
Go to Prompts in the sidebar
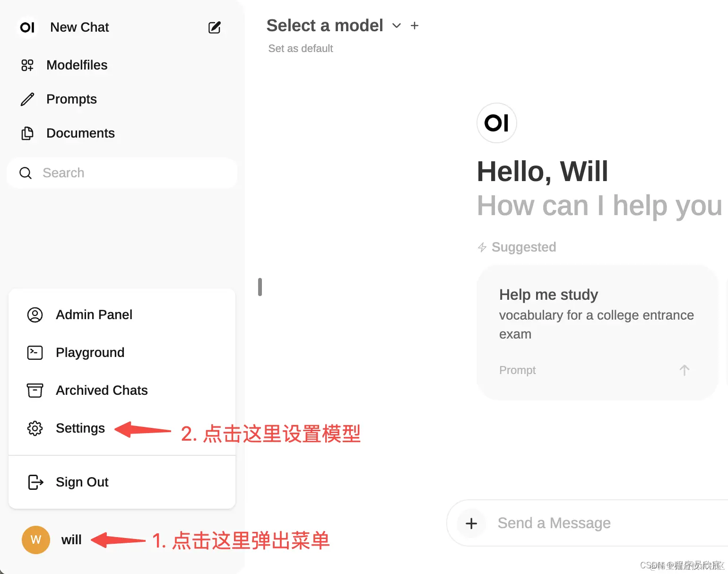pyautogui.click(x=71, y=99)
